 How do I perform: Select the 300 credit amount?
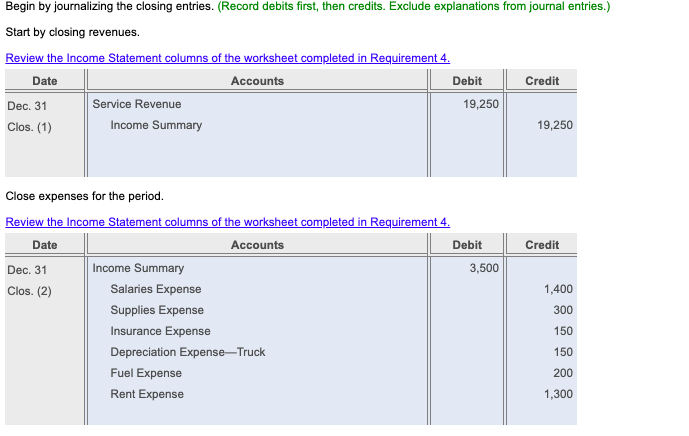point(563,310)
